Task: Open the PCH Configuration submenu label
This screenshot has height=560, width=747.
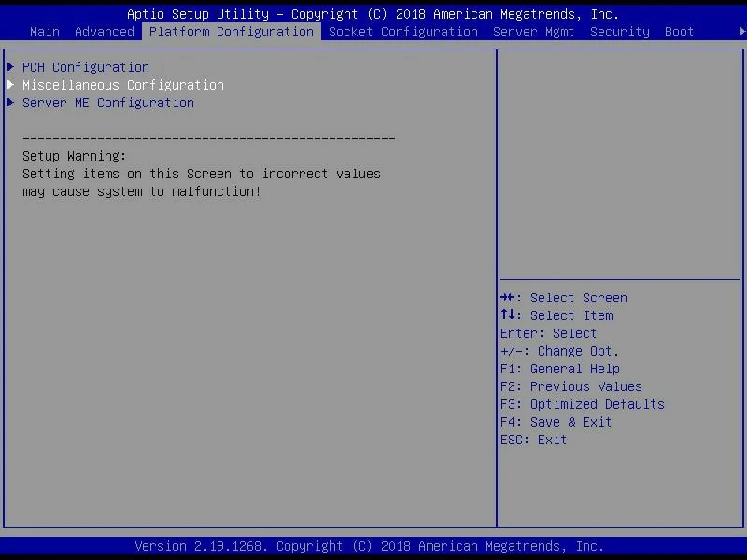Action: coord(86,67)
